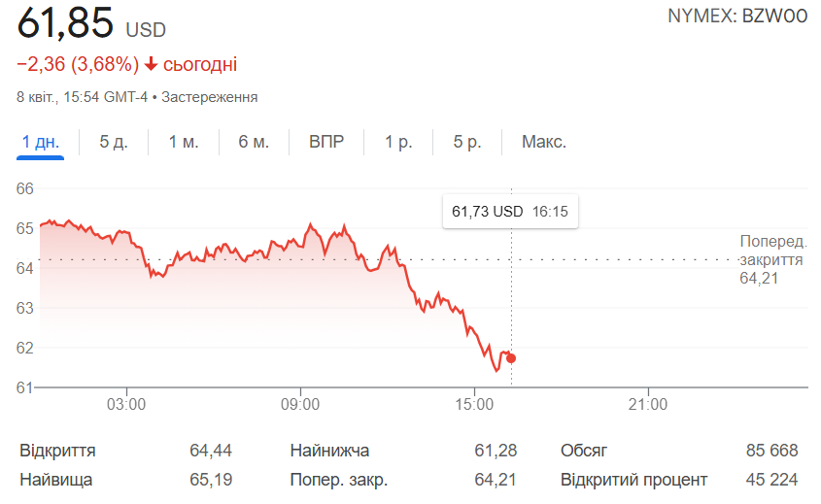Screen dimensions: 821x504
Task: Select the 1 дн. time range tab
Action: [41, 142]
